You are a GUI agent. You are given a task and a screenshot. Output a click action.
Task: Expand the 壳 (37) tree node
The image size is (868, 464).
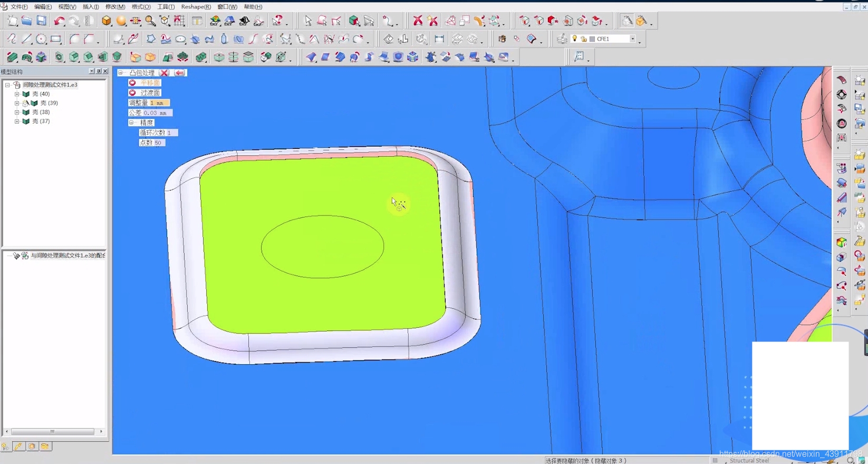[17, 121]
